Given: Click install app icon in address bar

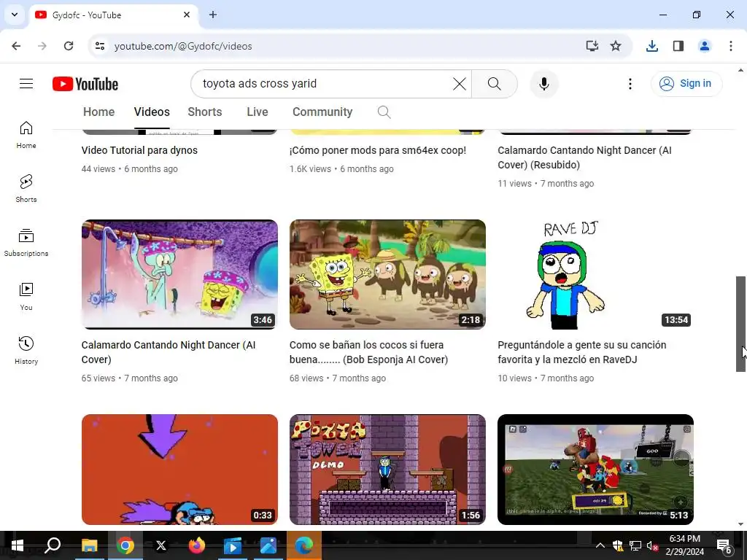Looking at the screenshot, I should click(592, 46).
